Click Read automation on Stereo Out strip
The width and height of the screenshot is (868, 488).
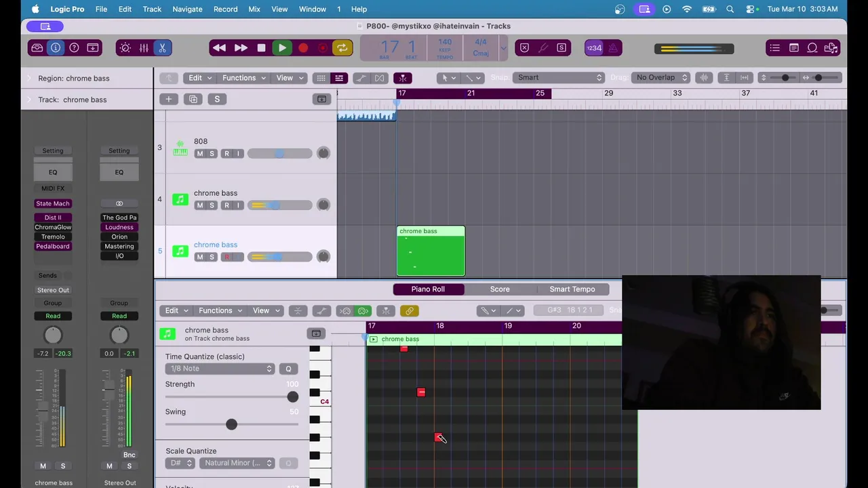119,316
